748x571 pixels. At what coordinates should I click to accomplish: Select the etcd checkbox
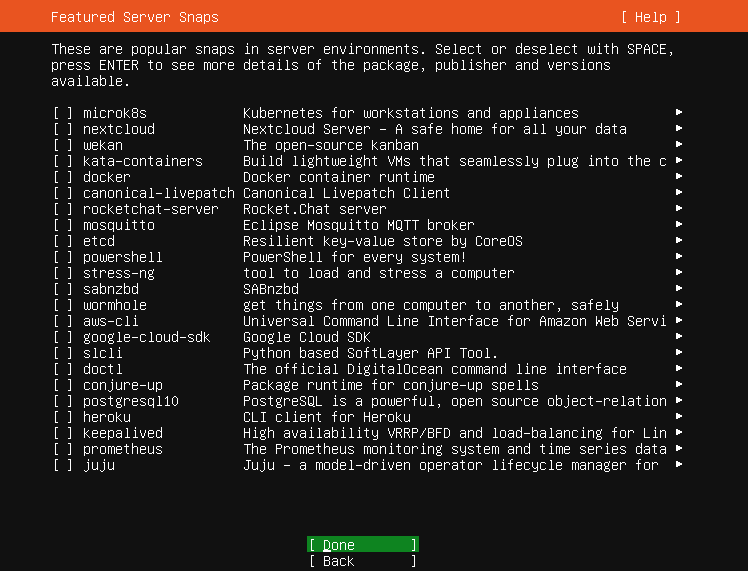tap(63, 241)
